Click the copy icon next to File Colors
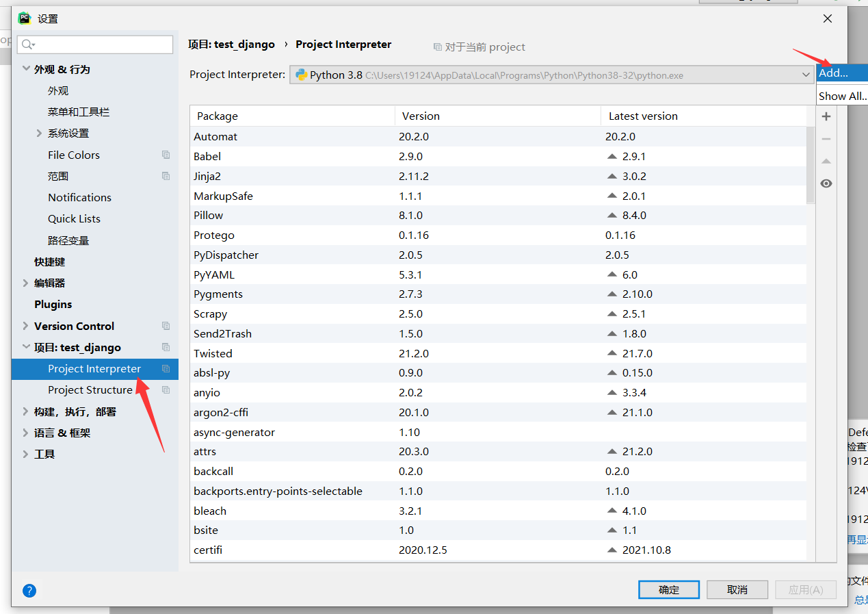 (166, 155)
